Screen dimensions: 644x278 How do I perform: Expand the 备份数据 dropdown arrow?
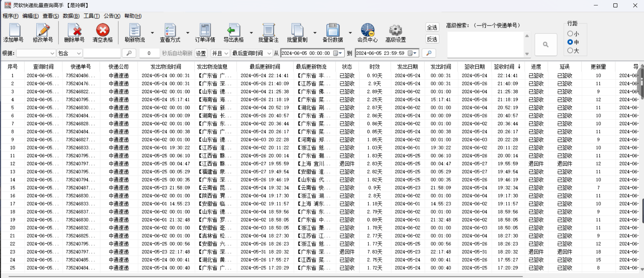point(350,33)
